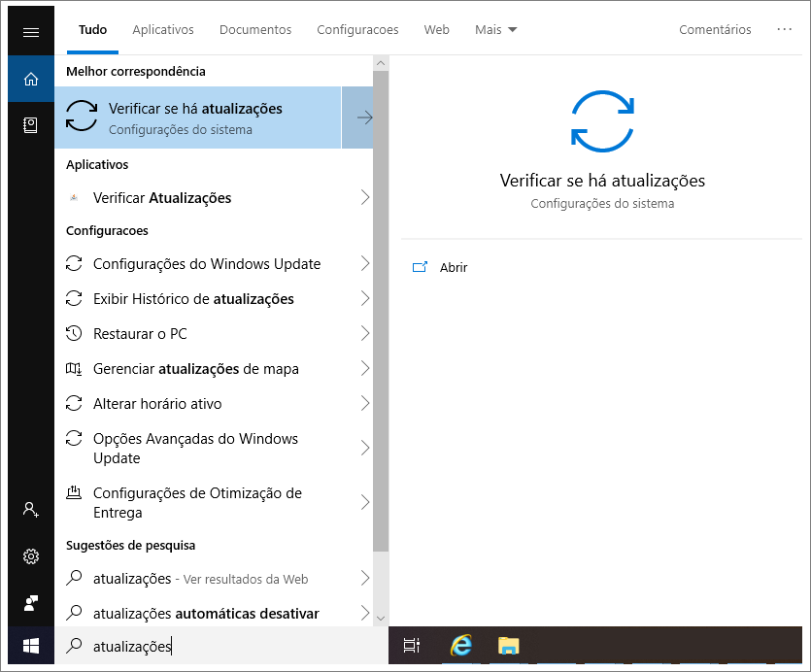The width and height of the screenshot is (811, 672).
Task: Expand chevron for atualizações automáticas desativar
Action: coord(365,613)
